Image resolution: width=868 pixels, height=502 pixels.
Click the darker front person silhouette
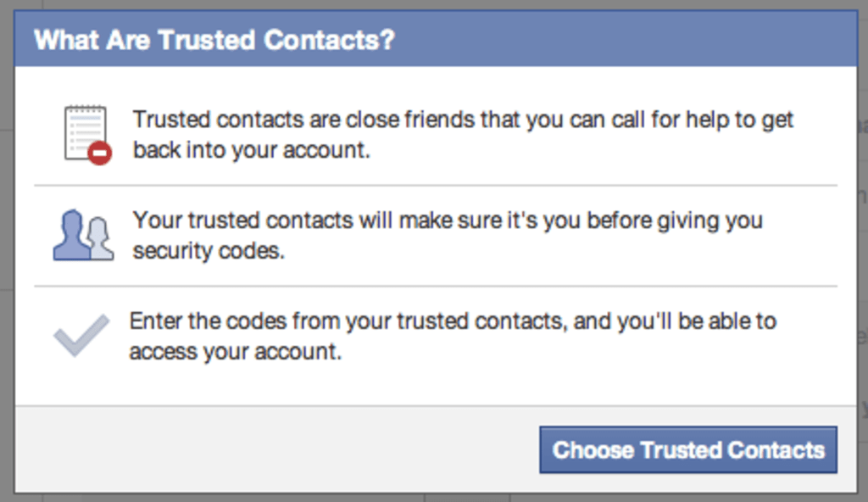71,235
